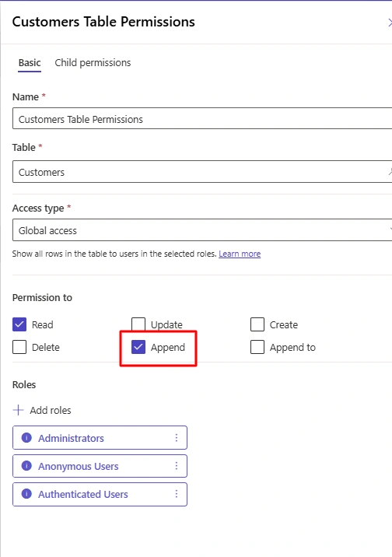Viewport: 392px width, 557px height.
Task: Click the info icon beside Authenticated Users
Action: (x=26, y=494)
